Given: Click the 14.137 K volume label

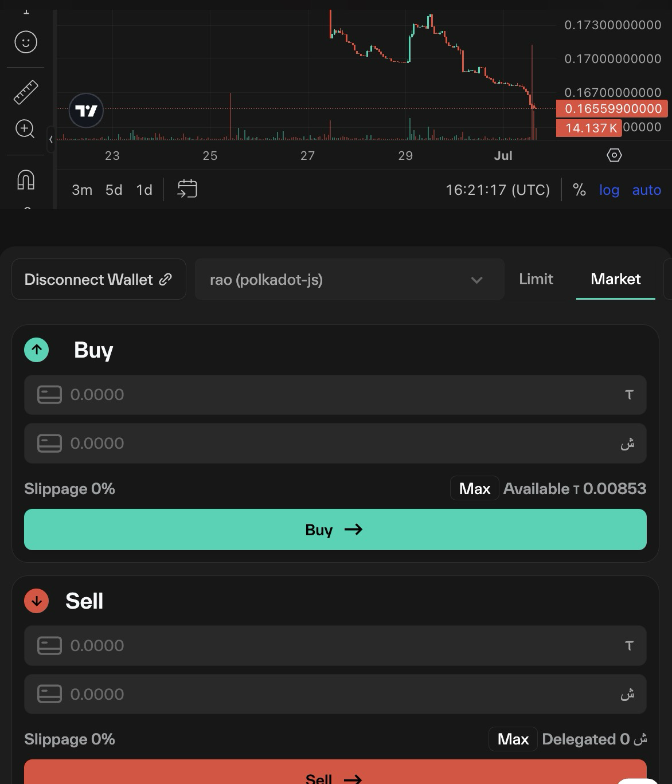Looking at the screenshot, I should 589,128.
